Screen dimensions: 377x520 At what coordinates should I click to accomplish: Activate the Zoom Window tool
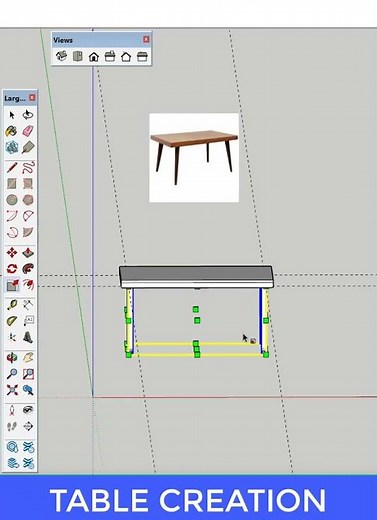tap(28, 374)
